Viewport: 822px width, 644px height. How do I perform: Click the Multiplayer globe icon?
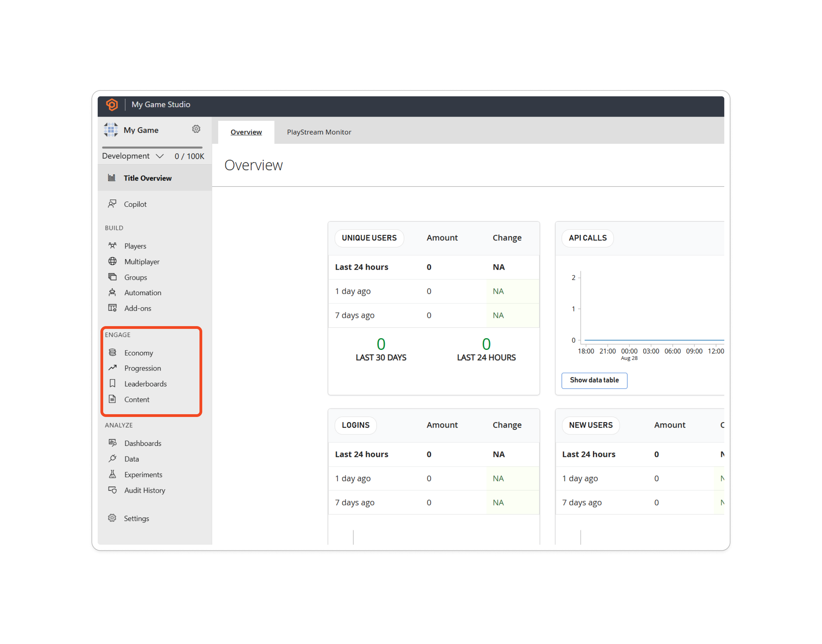[112, 261]
